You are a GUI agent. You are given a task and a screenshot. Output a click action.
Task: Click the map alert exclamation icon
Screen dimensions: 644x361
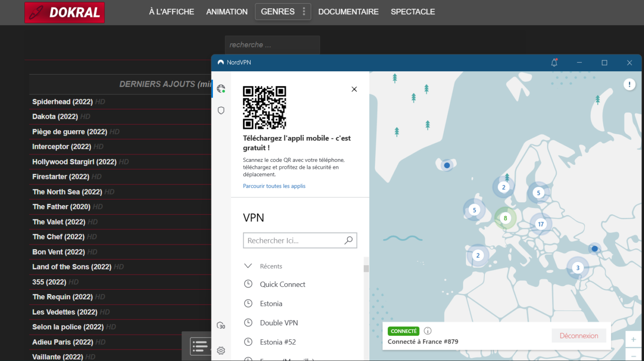click(629, 84)
